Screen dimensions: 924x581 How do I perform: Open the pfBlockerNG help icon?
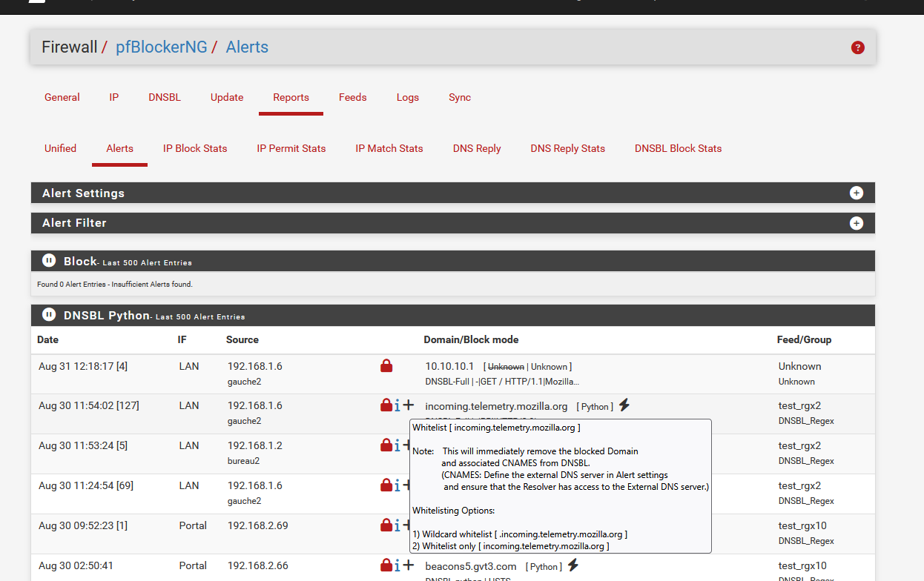coord(858,47)
